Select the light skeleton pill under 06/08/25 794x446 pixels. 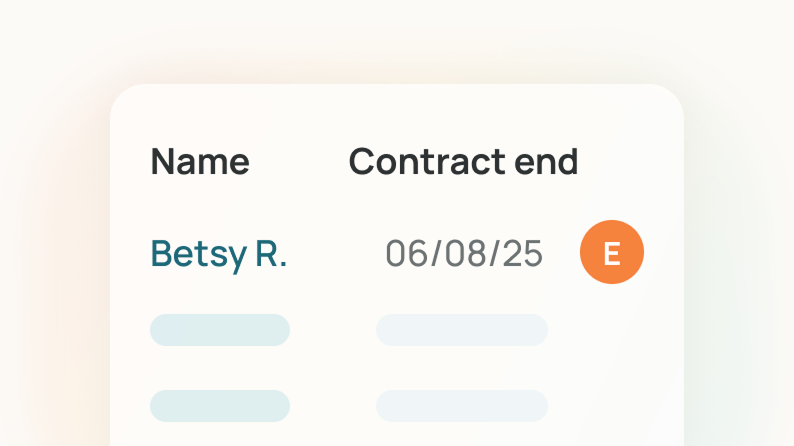click(462, 330)
